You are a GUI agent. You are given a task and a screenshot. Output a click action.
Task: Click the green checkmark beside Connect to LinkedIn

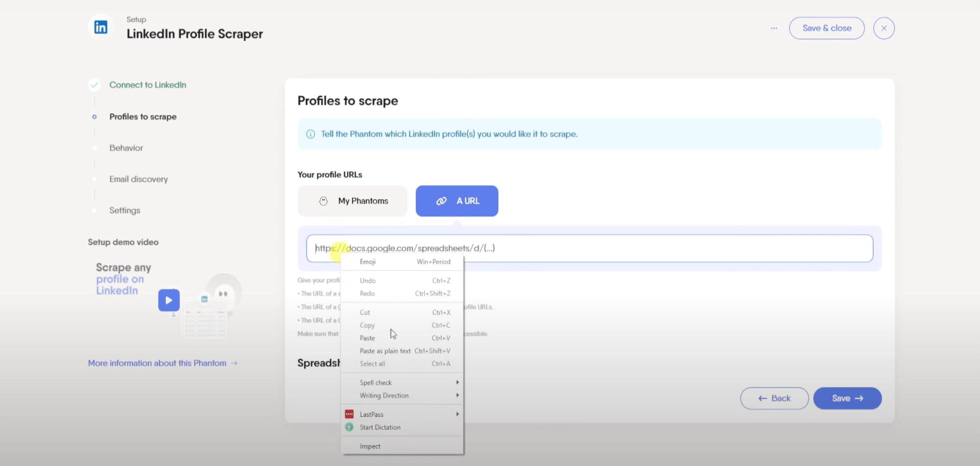tap(94, 85)
